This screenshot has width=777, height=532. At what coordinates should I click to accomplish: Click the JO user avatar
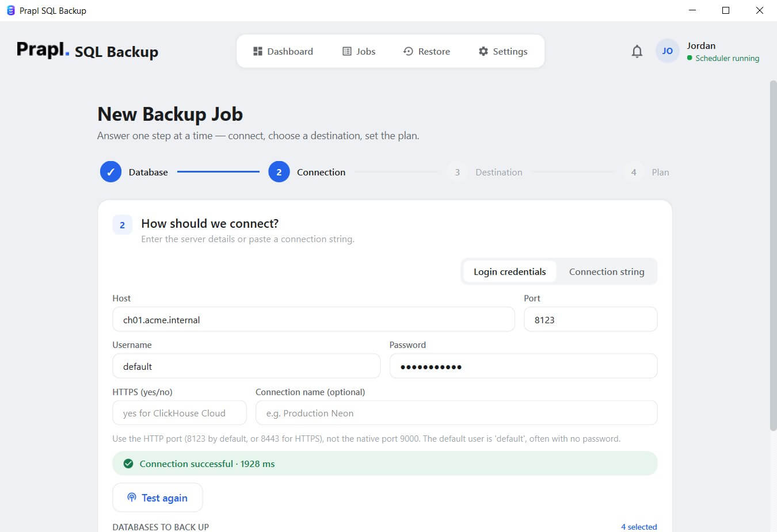pos(668,51)
